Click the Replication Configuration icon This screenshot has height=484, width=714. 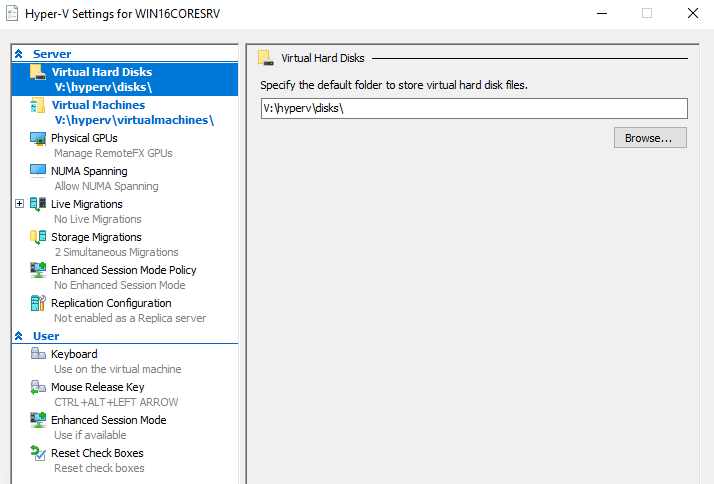[x=37, y=303]
